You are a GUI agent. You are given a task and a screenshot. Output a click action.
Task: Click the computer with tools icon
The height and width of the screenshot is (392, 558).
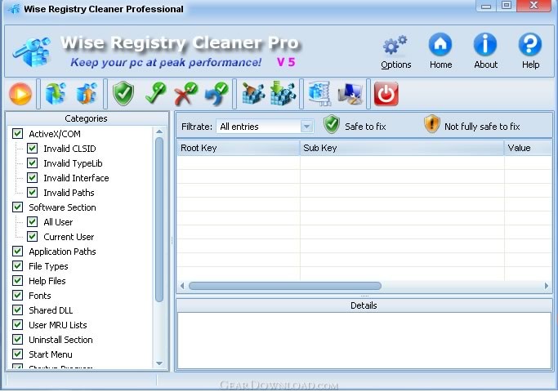point(350,94)
